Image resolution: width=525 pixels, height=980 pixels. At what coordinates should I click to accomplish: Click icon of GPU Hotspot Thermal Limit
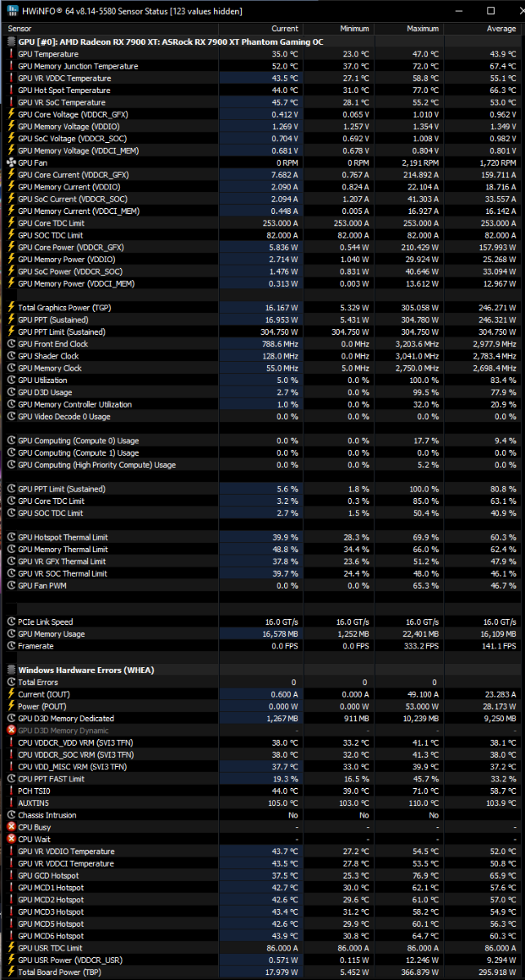(x=11, y=537)
